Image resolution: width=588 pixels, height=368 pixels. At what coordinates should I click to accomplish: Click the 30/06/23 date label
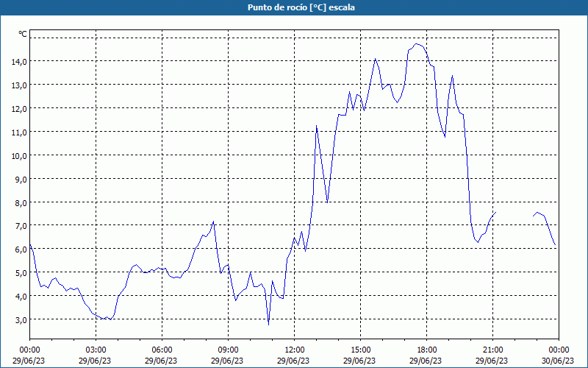[558, 361]
